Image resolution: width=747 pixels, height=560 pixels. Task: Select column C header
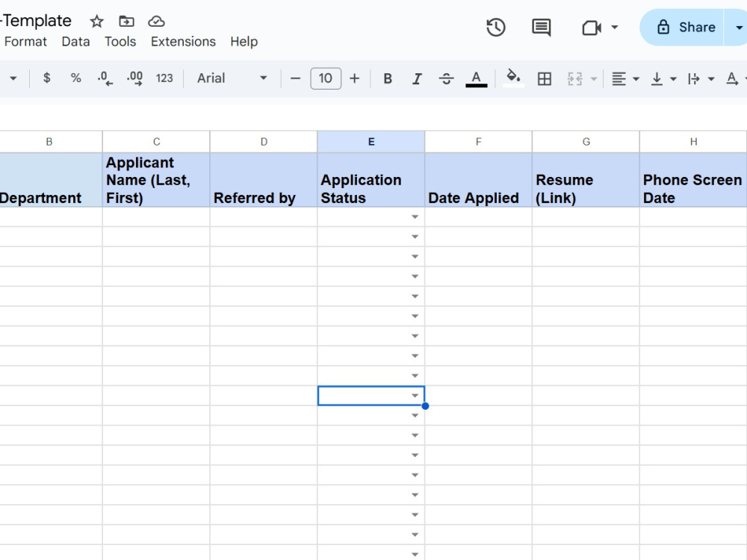(156, 142)
